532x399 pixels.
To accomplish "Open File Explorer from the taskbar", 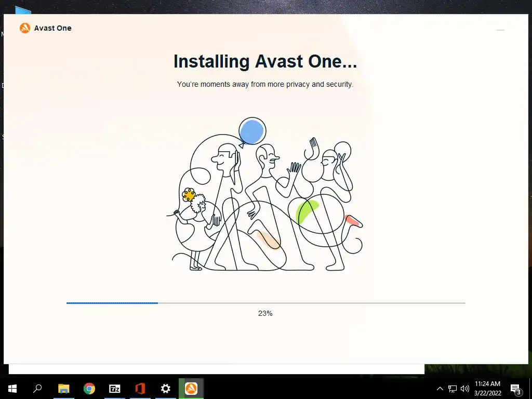I will click(x=63, y=389).
